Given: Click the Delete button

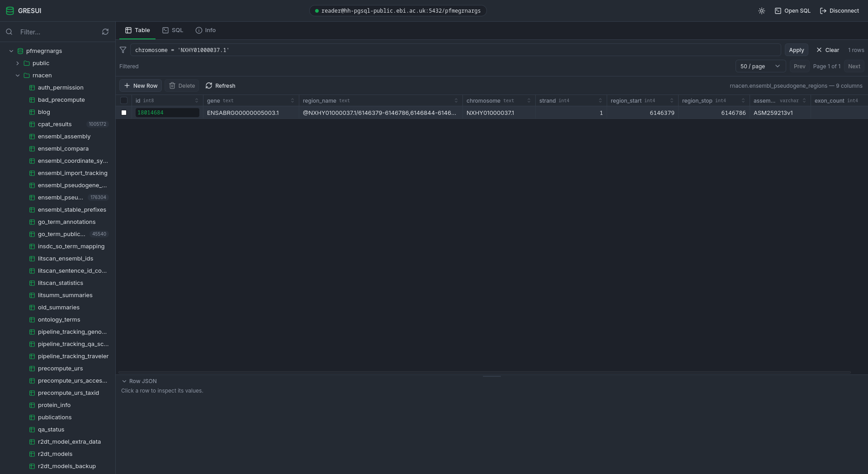Looking at the screenshot, I should [x=182, y=86].
